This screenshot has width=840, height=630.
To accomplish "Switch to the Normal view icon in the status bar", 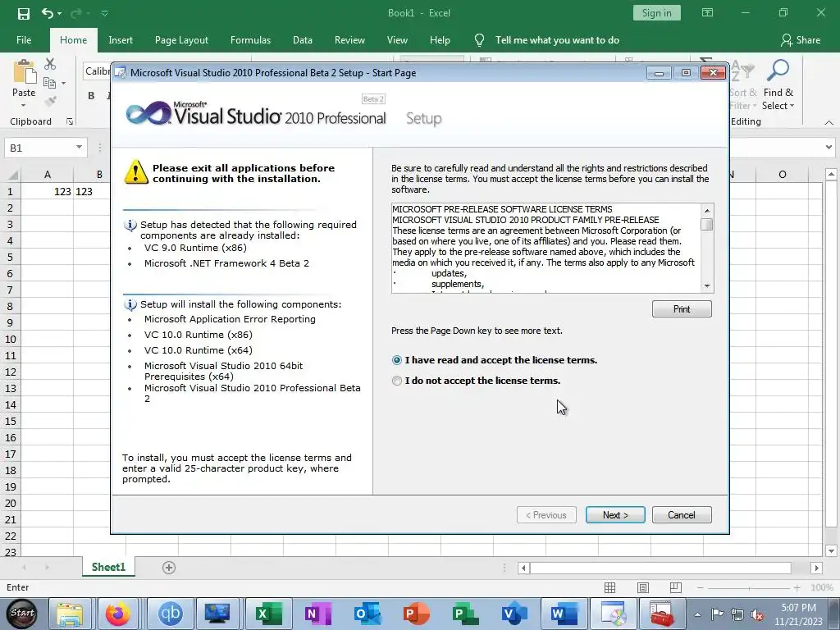I will click(609, 587).
